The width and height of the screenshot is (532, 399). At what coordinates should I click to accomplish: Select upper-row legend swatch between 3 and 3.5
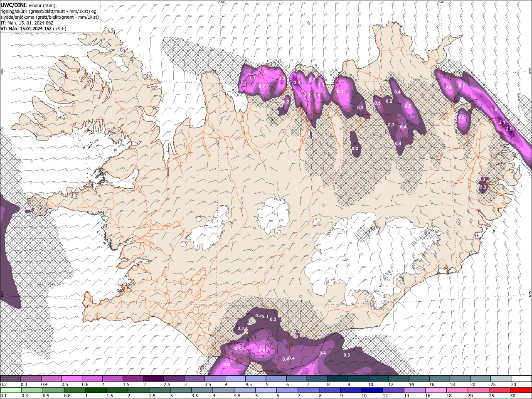(194, 379)
